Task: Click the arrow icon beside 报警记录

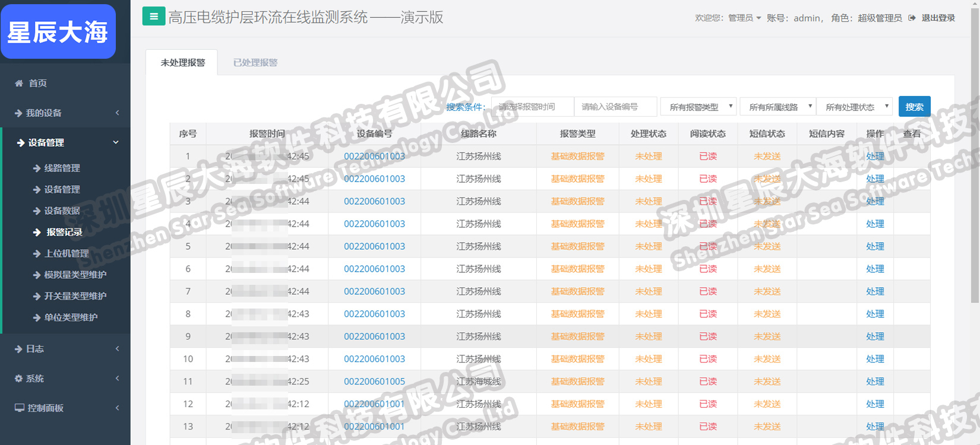Action: pyautogui.click(x=37, y=233)
